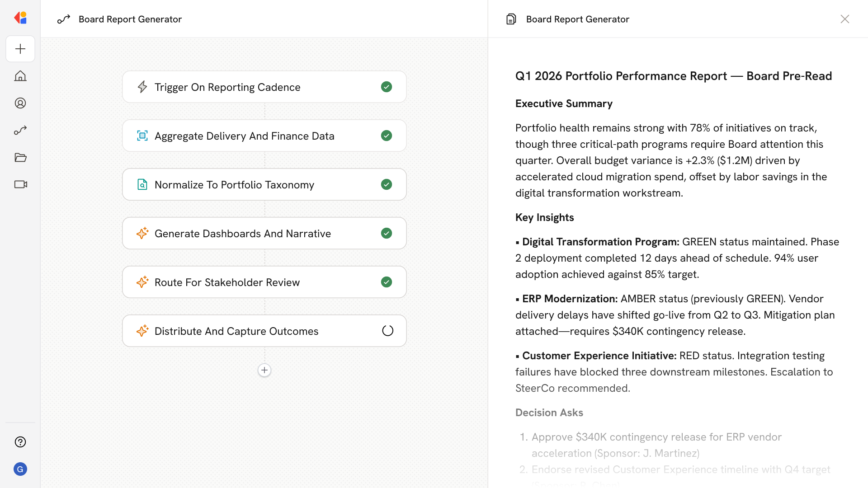This screenshot has width=868, height=488.
Task: Open the folder icon in sidebar
Action: coord(20,157)
